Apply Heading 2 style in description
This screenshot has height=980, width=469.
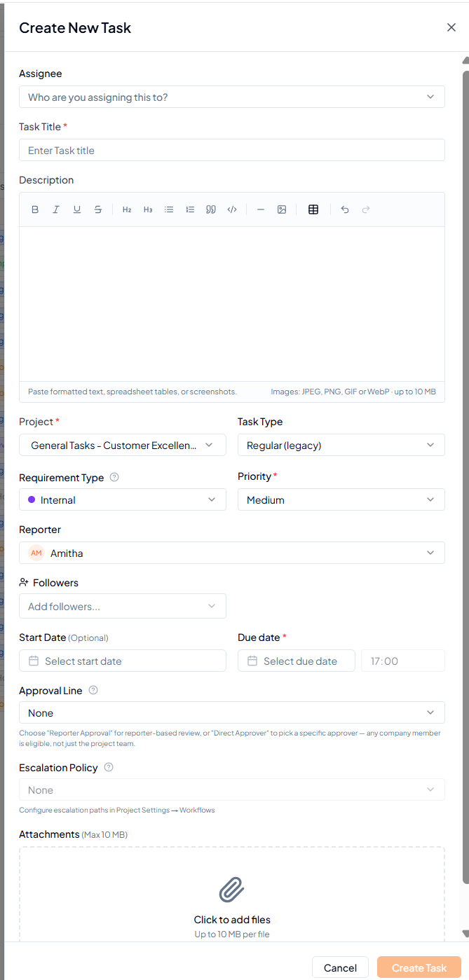[127, 209]
